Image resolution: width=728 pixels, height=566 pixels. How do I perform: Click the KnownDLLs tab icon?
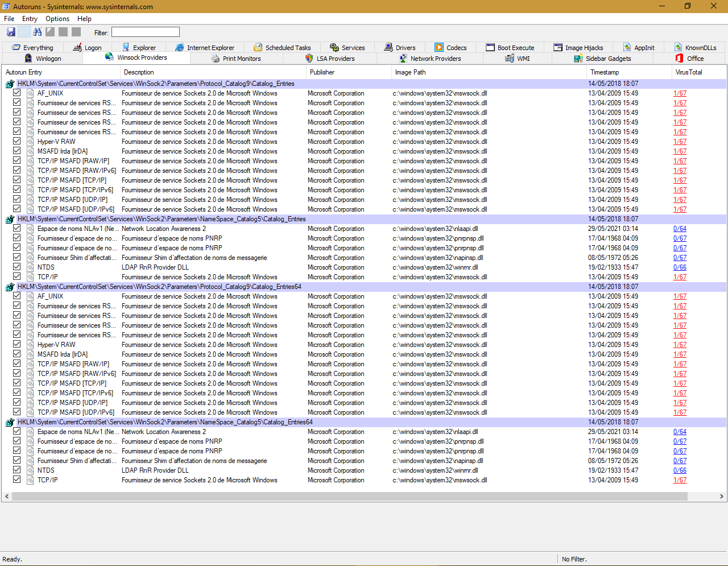click(x=679, y=47)
